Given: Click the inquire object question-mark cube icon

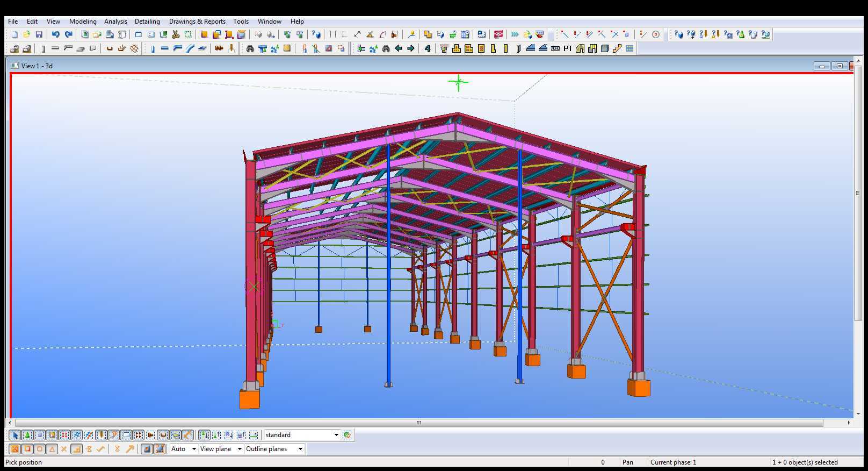Looking at the screenshot, I should tap(678, 34).
